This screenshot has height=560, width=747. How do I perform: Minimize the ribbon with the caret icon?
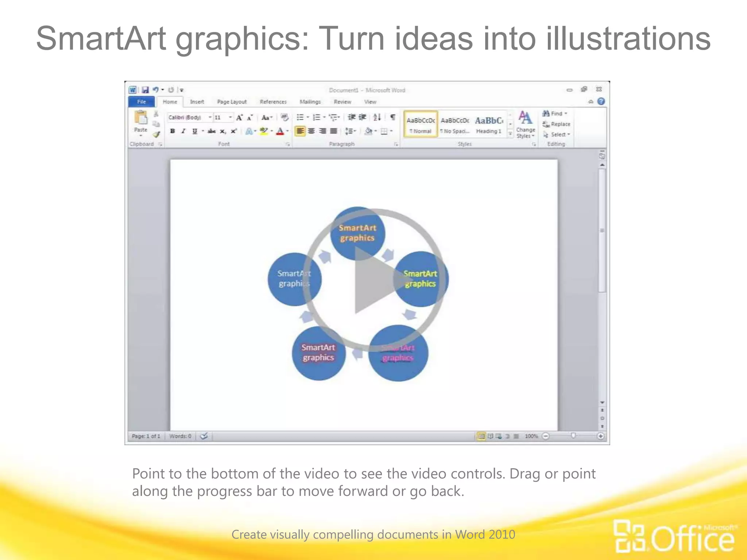591,102
